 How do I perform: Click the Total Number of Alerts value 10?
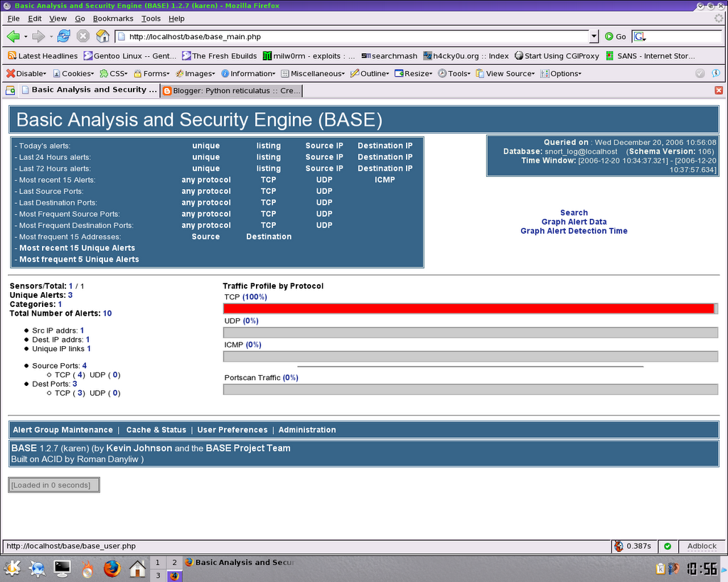pos(107,313)
